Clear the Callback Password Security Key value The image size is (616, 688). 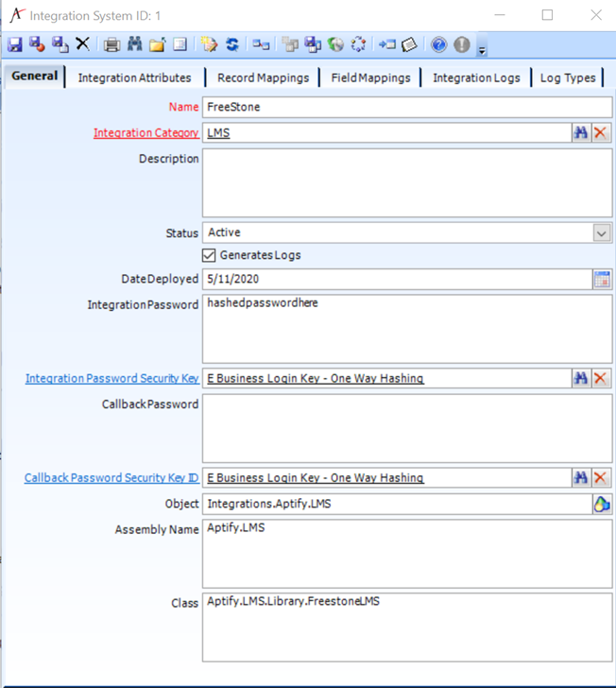click(x=601, y=477)
